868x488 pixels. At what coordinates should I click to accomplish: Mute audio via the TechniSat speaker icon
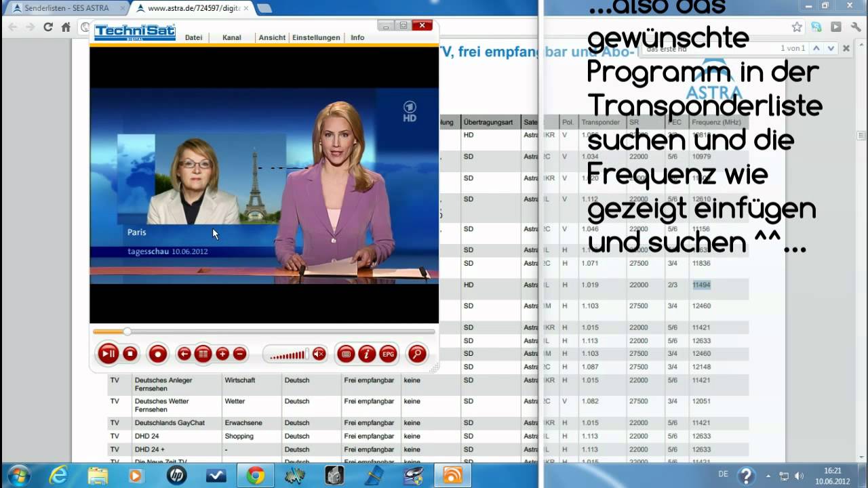319,353
